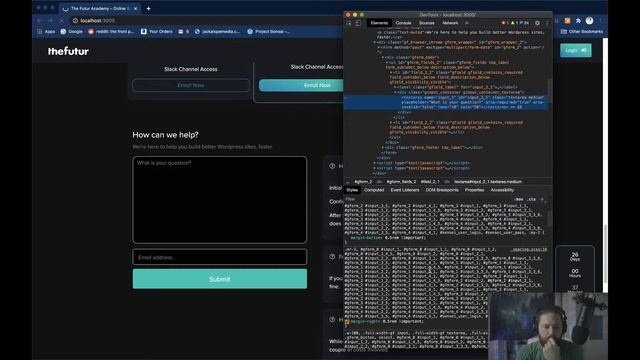Screen dimensions: 640x360
Task: Expand the form gform_2 node
Action: click(x=379, y=47)
